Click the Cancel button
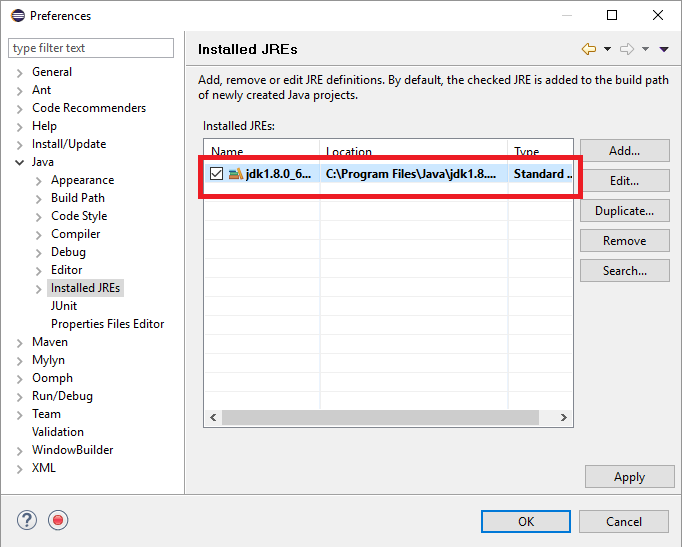This screenshot has height=547, width=682. pyautogui.click(x=624, y=521)
